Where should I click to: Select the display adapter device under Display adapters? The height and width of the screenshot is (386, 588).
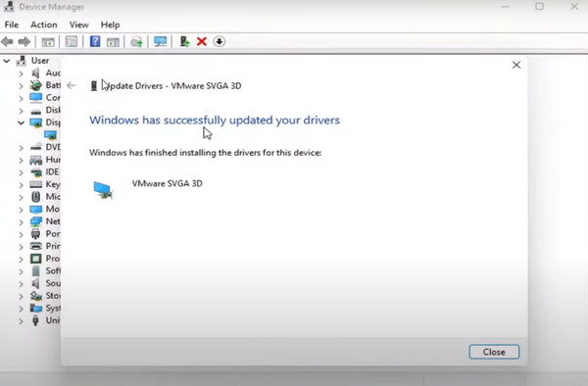click(x=50, y=135)
